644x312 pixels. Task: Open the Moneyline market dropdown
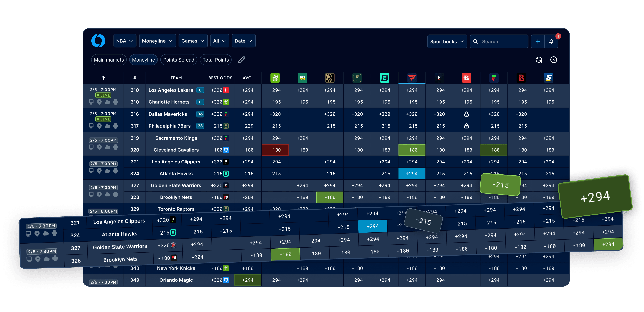pos(157,41)
